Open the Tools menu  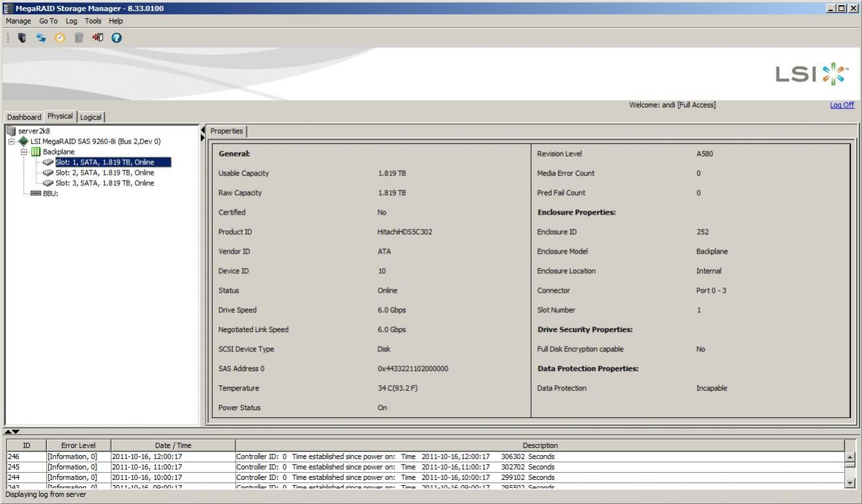(93, 21)
